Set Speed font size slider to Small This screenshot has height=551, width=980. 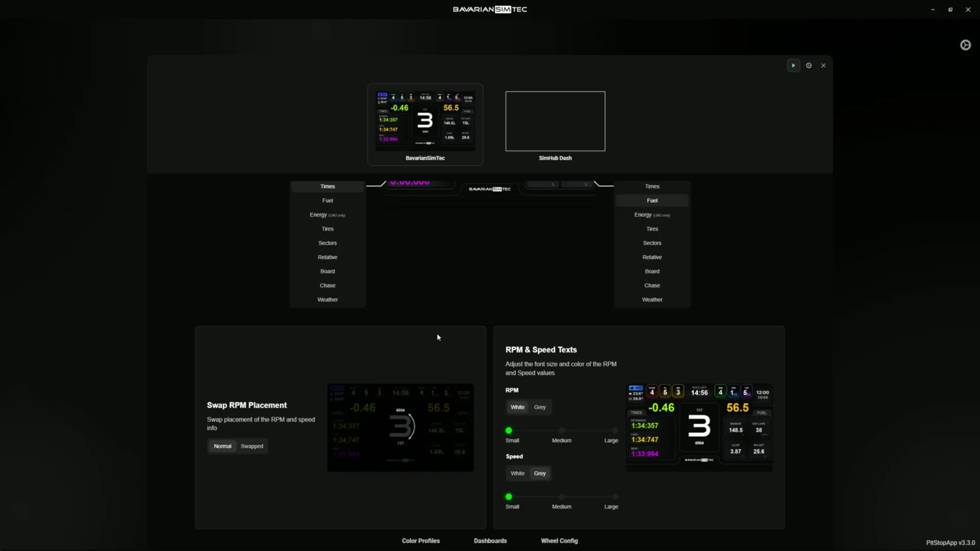click(509, 497)
